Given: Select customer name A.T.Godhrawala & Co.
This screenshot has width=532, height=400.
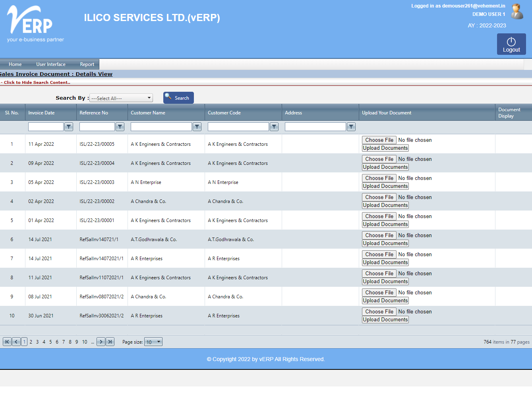Looking at the screenshot, I should point(154,240).
